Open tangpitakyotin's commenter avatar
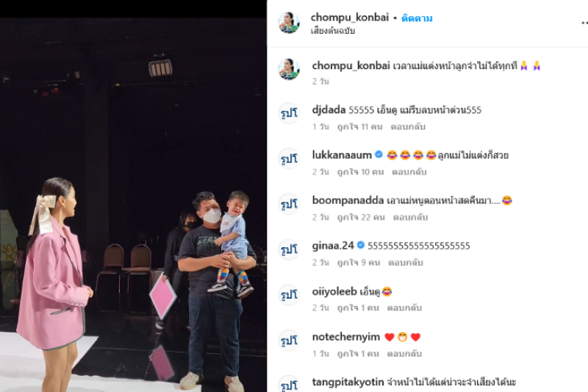 pos(289,384)
